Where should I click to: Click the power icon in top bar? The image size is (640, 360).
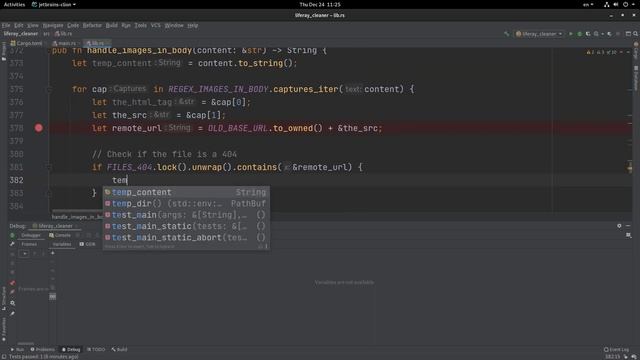click(x=625, y=4)
